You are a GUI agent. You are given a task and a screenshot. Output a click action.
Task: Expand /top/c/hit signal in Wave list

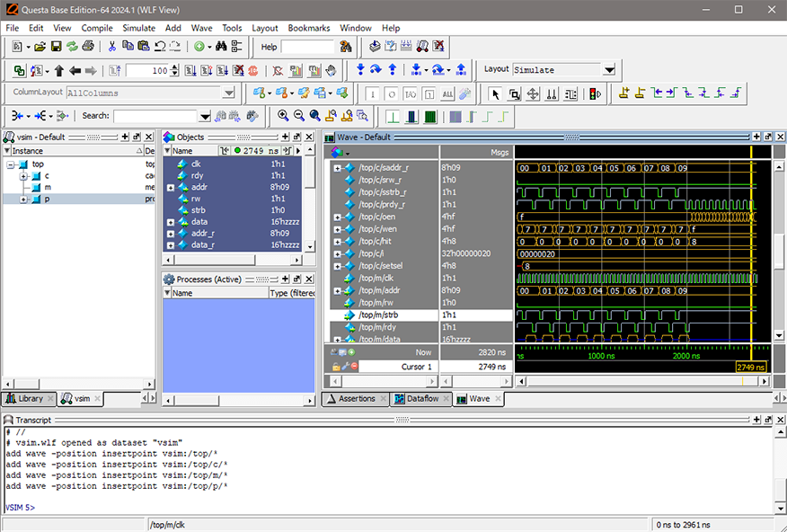pyautogui.click(x=337, y=242)
